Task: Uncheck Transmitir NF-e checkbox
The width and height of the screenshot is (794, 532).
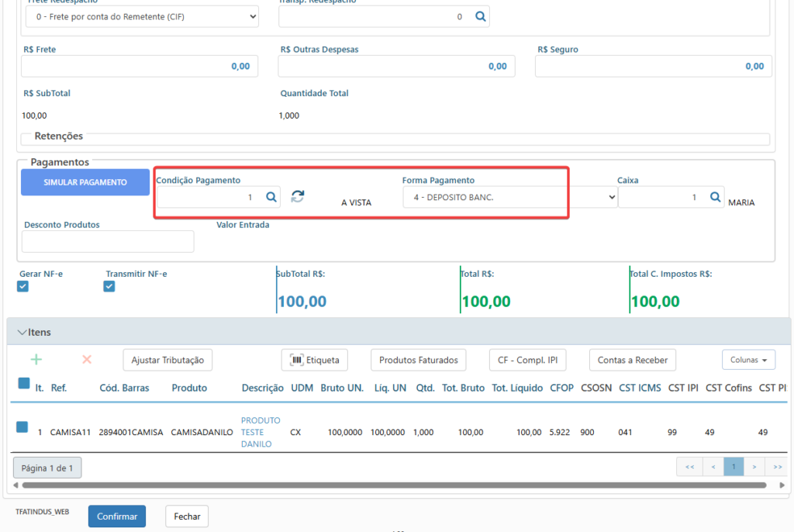Action: click(x=109, y=287)
